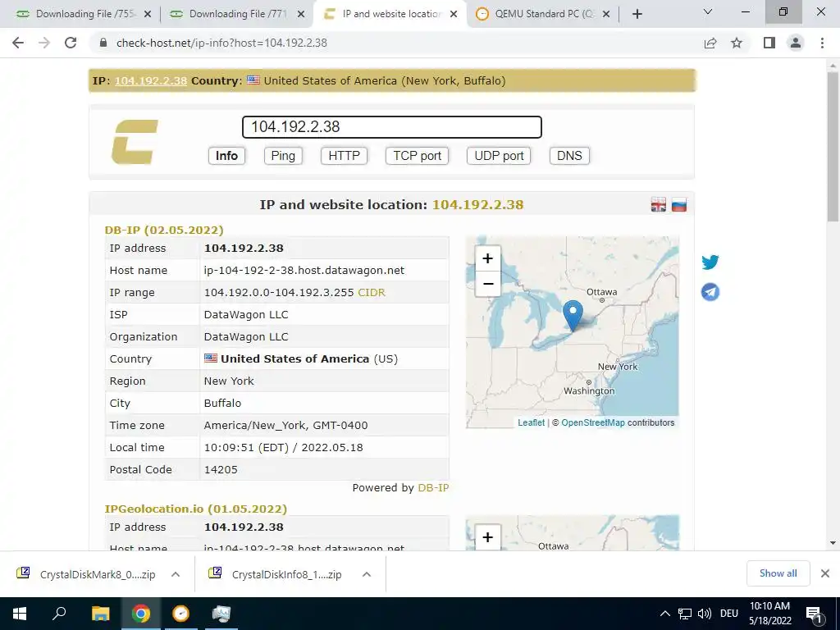
Task: Zoom in on the IPGeolocation map
Action: coord(487,536)
